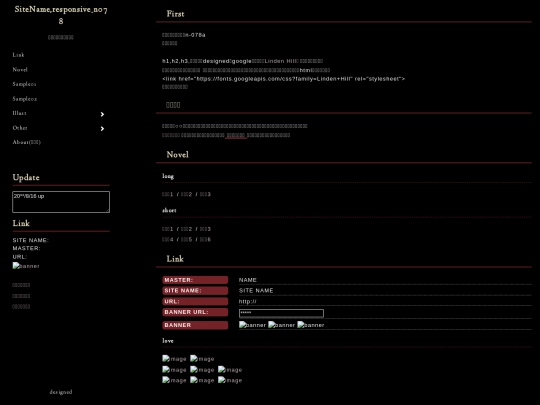Go to Sample02 in the sidebar menu
Viewport: 540px width, 405px height.
tap(24, 99)
